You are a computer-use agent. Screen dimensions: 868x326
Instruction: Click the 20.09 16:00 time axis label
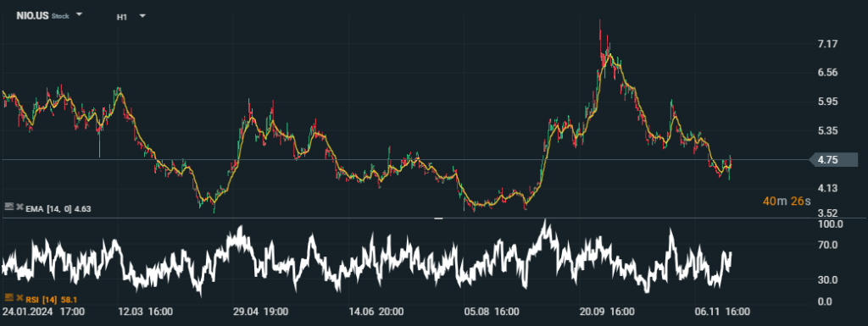coord(607,312)
